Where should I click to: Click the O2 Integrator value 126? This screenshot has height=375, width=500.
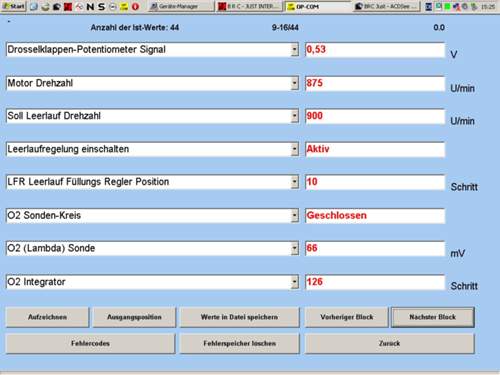[x=375, y=282]
